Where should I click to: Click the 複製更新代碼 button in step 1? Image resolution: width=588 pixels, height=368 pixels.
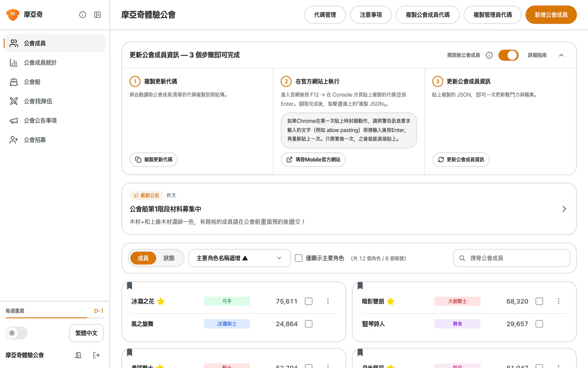154,160
